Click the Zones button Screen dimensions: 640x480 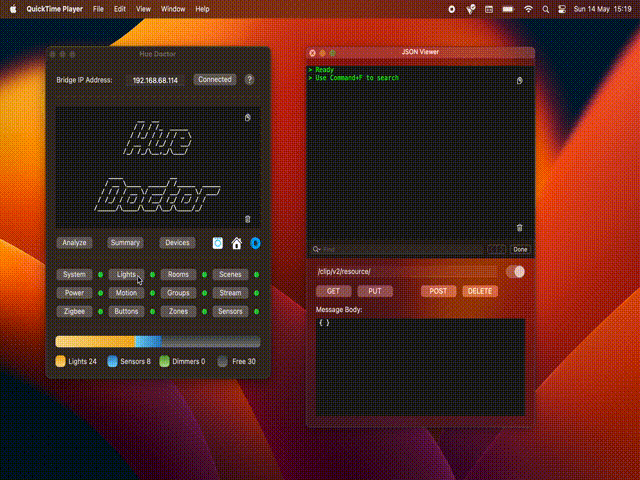[x=178, y=311]
